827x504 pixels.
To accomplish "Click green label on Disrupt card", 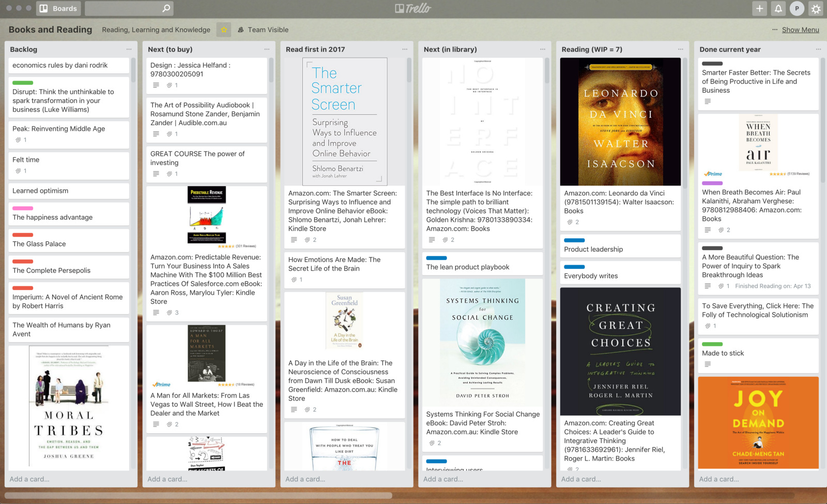I will click(23, 83).
